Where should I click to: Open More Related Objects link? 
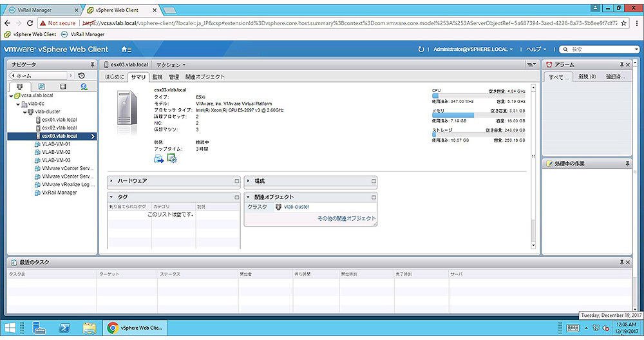pos(346,218)
